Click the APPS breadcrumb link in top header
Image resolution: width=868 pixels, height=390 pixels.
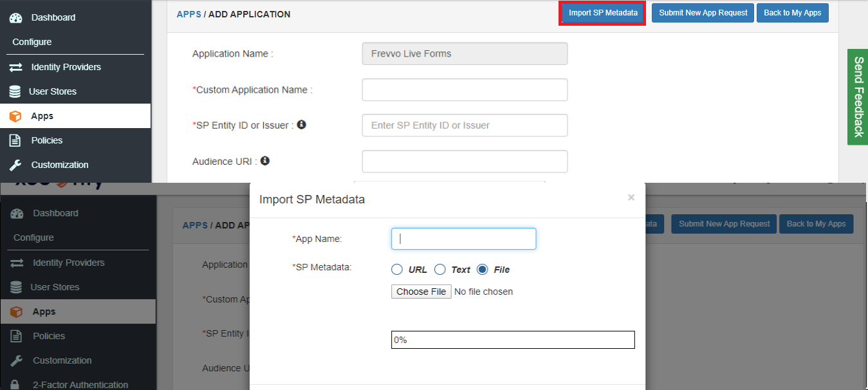(189, 14)
